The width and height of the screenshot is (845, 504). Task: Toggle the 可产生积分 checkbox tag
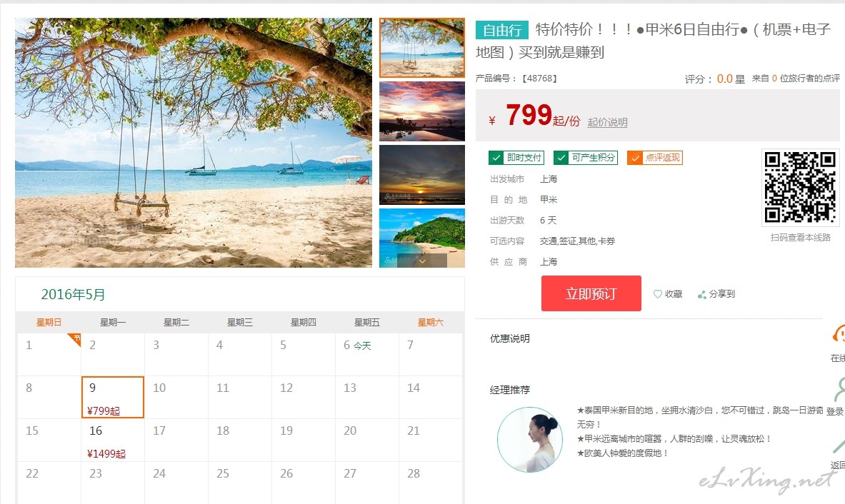[x=585, y=158]
